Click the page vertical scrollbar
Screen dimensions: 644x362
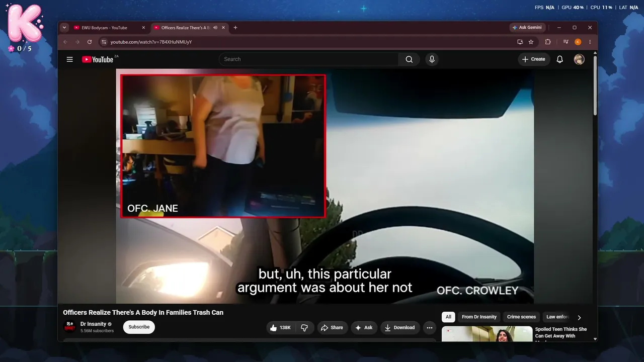coord(595,85)
